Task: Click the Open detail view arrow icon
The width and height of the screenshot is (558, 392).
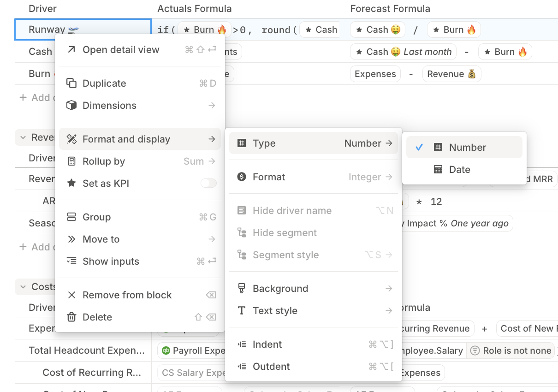Action: tap(71, 50)
